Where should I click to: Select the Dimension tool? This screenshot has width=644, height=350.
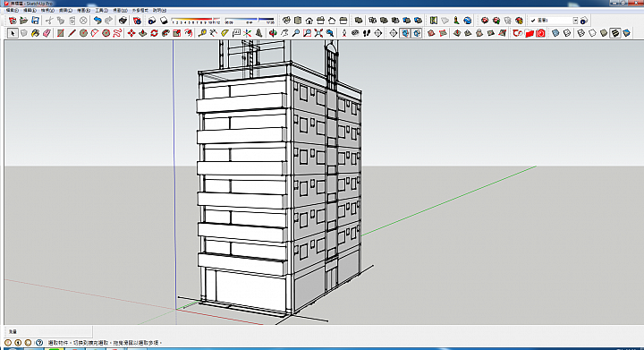tap(214, 33)
